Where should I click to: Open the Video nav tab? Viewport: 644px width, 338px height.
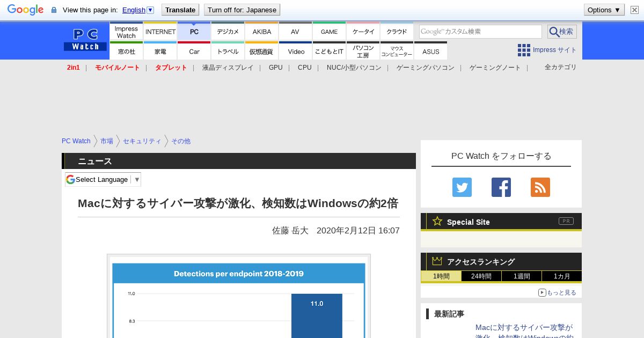[x=295, y=51]
